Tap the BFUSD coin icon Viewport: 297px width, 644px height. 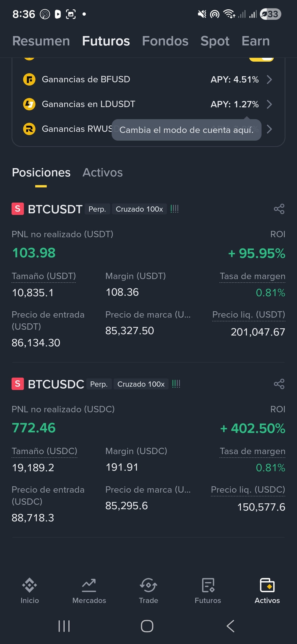(x=29, y=80)
